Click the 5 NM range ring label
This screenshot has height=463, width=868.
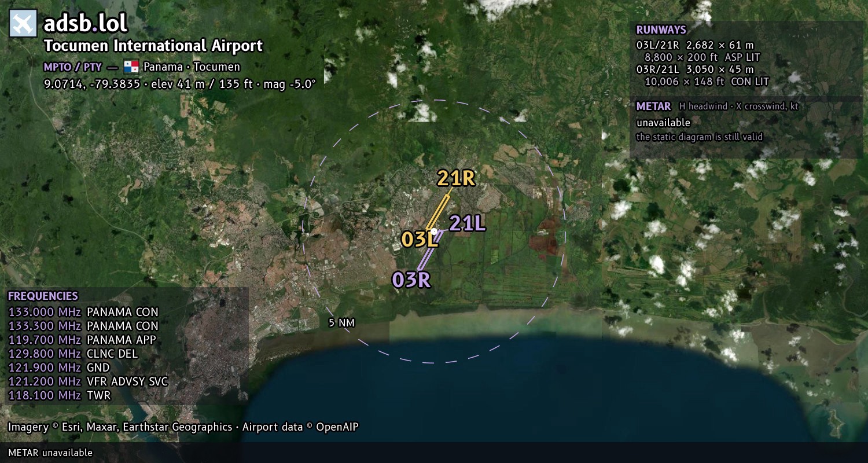341,323
